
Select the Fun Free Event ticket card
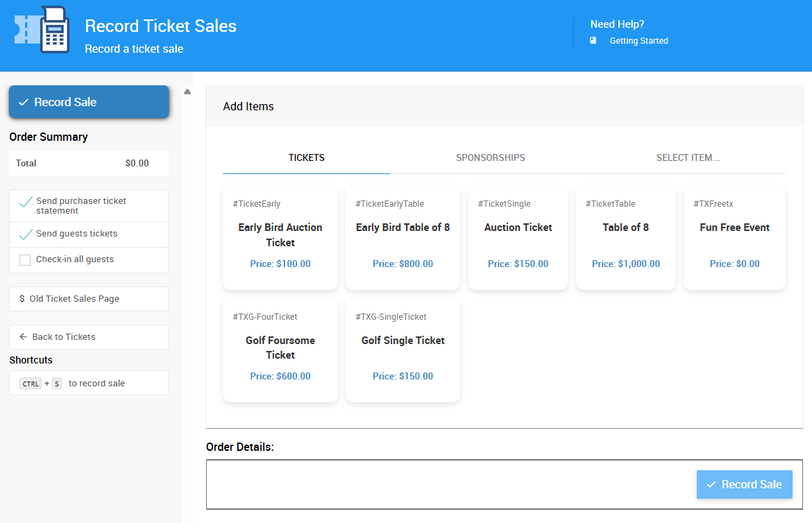pyautogui.click(x=734, y=237)
